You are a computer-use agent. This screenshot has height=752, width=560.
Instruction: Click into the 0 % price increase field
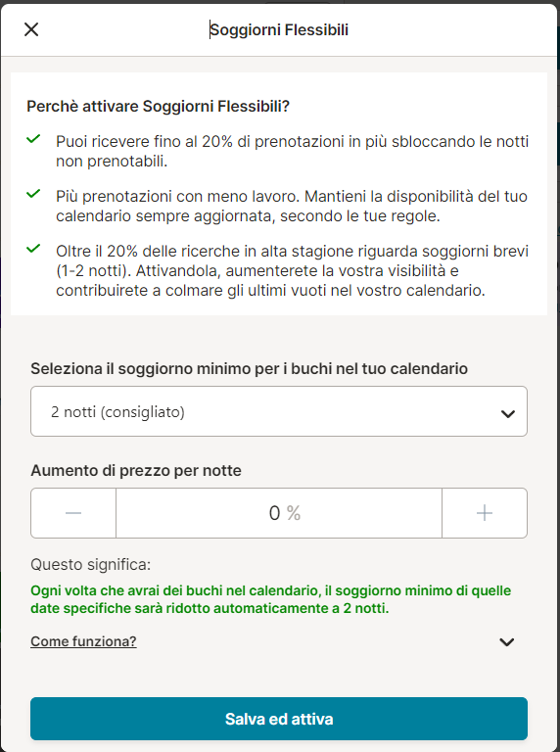click(279, 513)
